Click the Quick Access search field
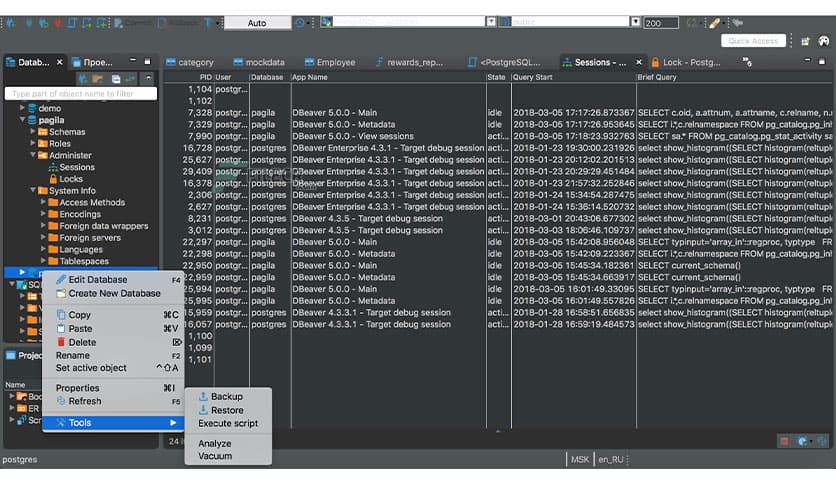 pos(753,41)
